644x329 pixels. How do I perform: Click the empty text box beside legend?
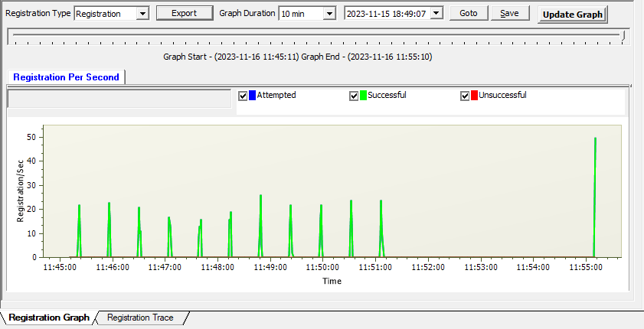click(119, 99)
